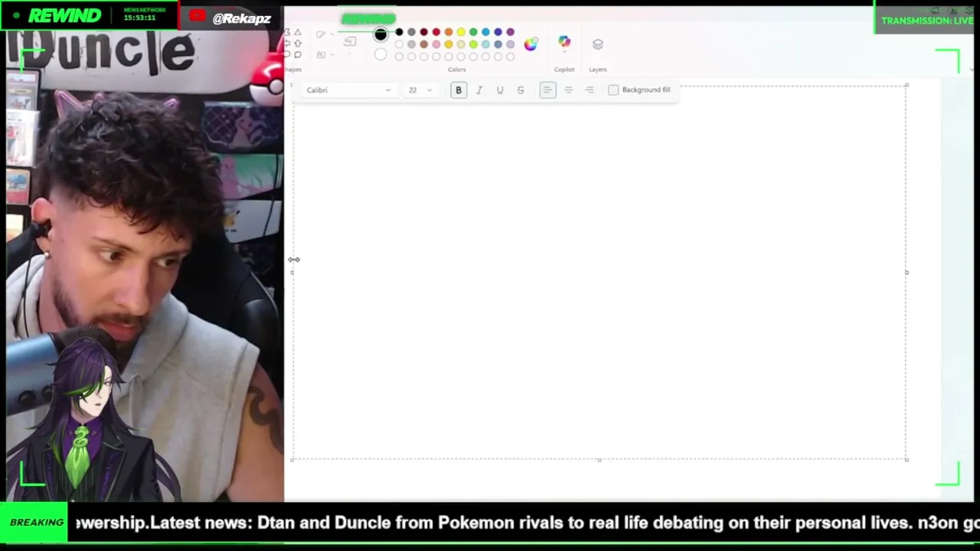Click the text box bottom-middle handle
This screenshot has width=980, height=551.
(599, 460)
